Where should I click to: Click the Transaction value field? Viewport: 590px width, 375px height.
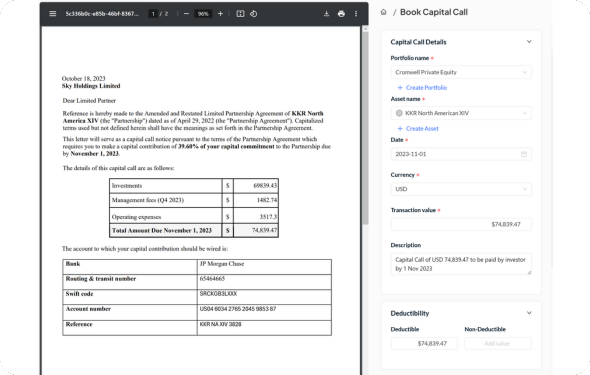coord(461,225)
